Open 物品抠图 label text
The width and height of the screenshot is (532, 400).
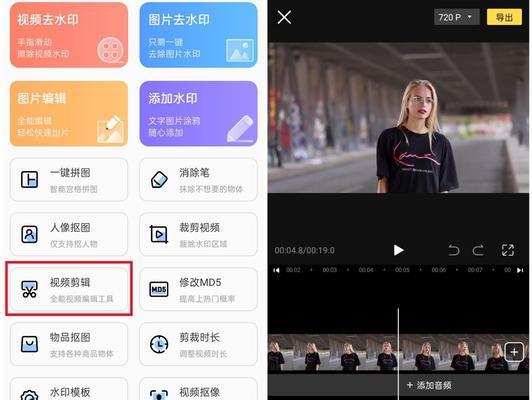click(70, 337)
